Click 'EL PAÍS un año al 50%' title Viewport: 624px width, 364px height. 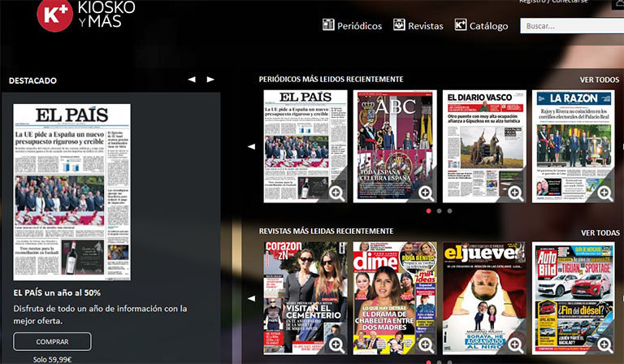(x=57, y=292)
